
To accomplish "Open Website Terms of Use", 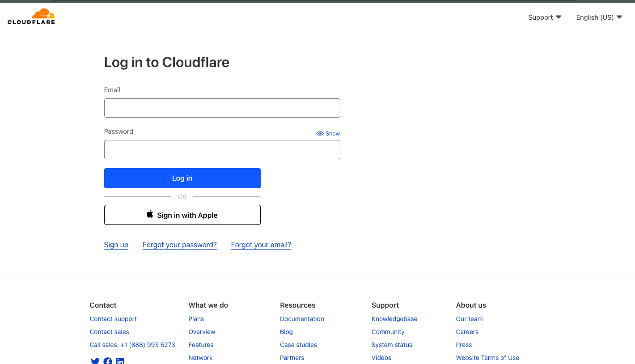I will pyautogui.click(x=487, y=358).
